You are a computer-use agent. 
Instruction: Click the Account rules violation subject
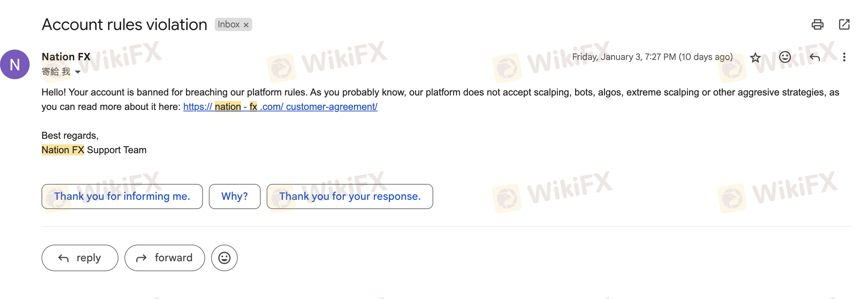point(124,25)
